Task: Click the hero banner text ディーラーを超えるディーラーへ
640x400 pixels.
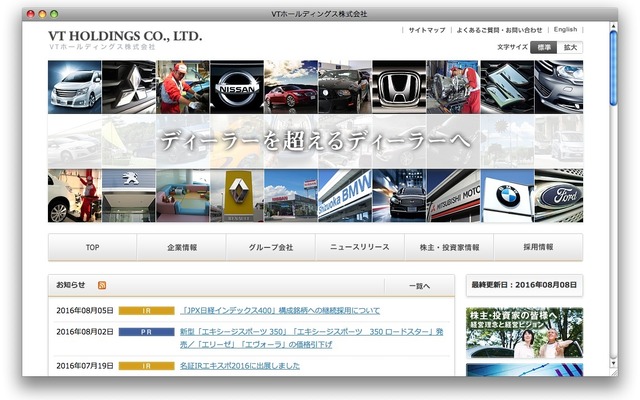Action: tap(316, 141)
